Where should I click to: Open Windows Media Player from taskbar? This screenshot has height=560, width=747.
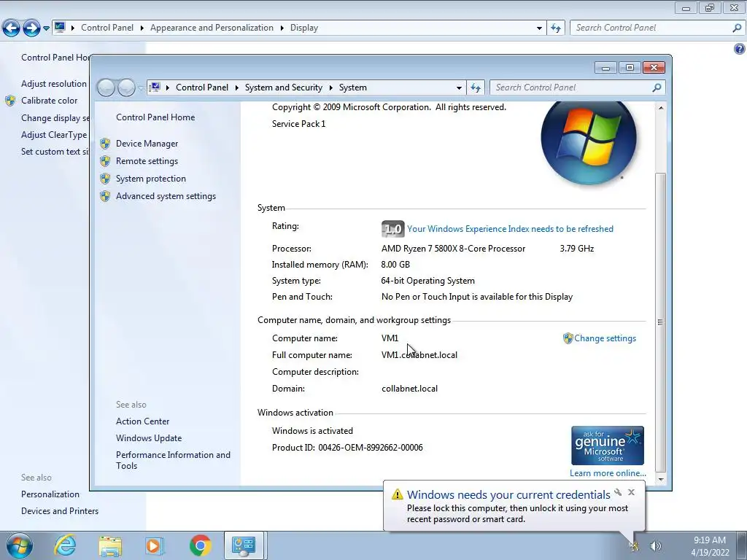(153, 545)
